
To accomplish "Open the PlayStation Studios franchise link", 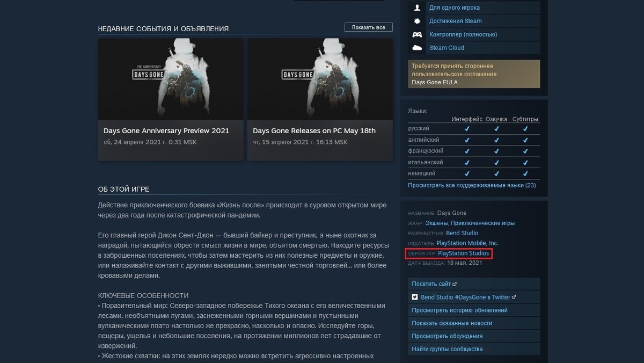I will pos(463,253).
